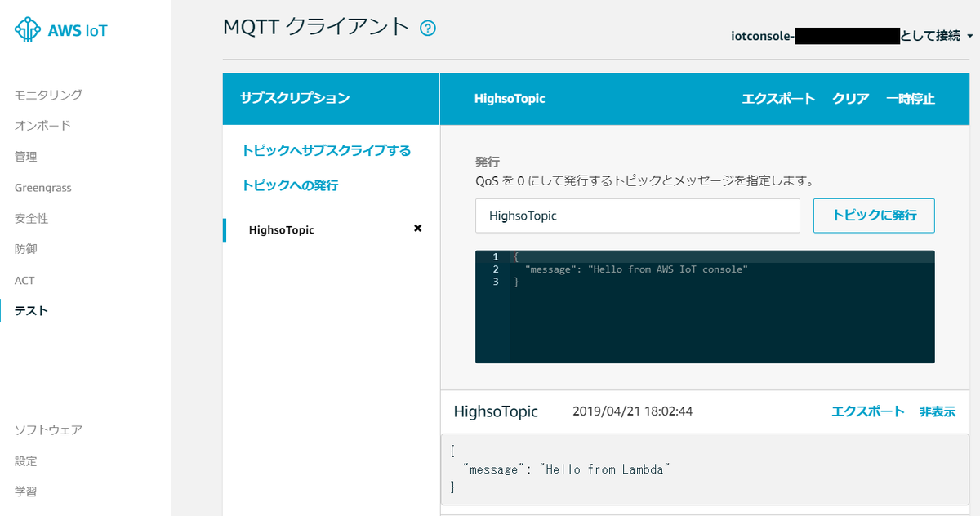Viewport: 980px width, 516px height.
Task: Click the 発行 section label
Action: [x=488, y=162]
